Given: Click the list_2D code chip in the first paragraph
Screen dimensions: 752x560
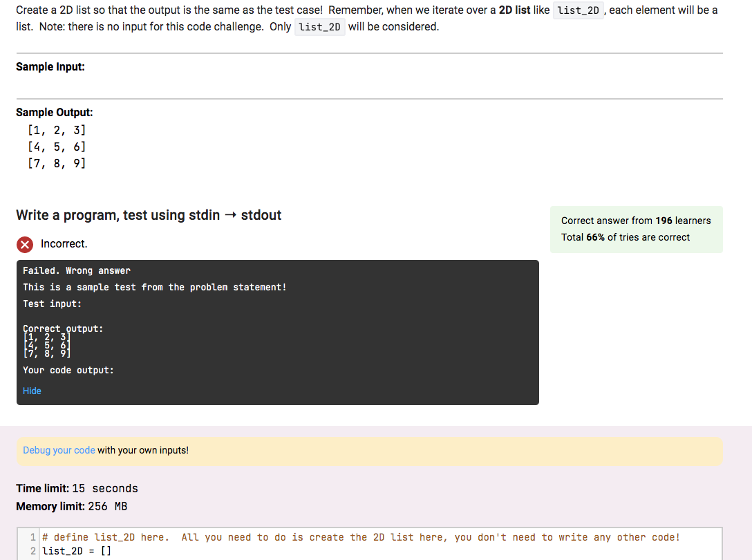Looking at the screenshot, I should pos(579,10).
